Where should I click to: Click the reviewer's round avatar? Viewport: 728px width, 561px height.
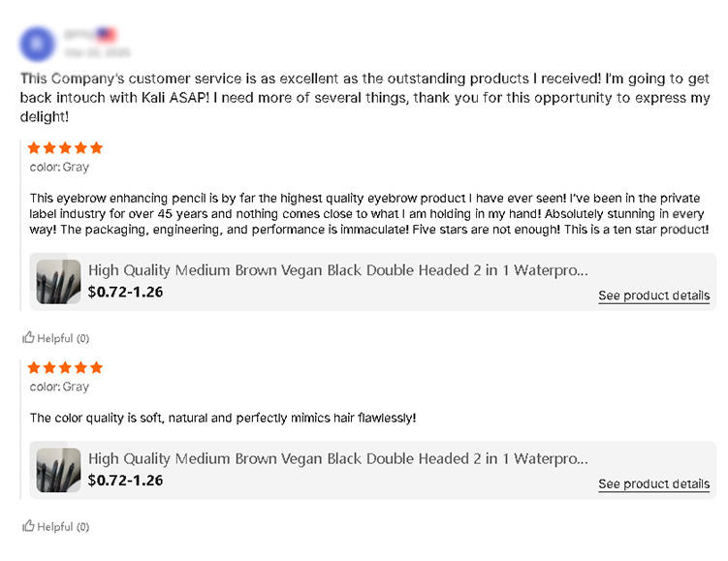pyautogui.click(x=37, y=43)
